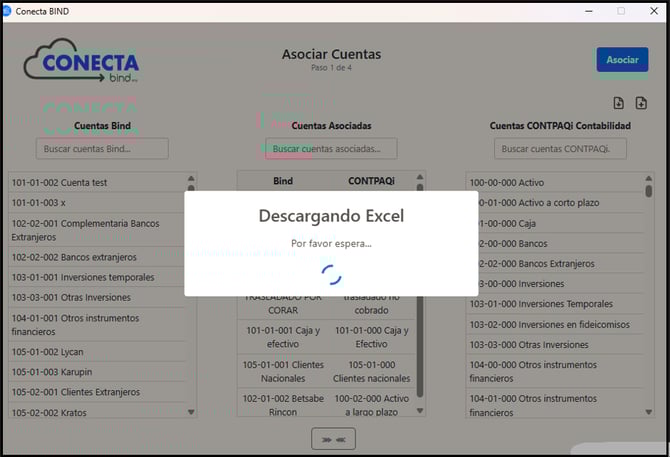
Task: Select 104-00-000 Otros instrumentos financieros
Action: [555, 371]
